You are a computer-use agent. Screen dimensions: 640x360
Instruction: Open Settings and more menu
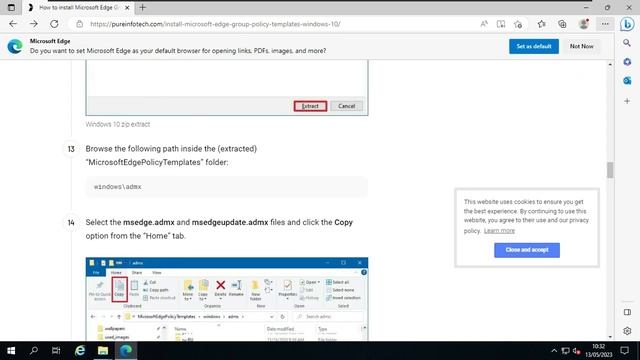coord(605,24)
